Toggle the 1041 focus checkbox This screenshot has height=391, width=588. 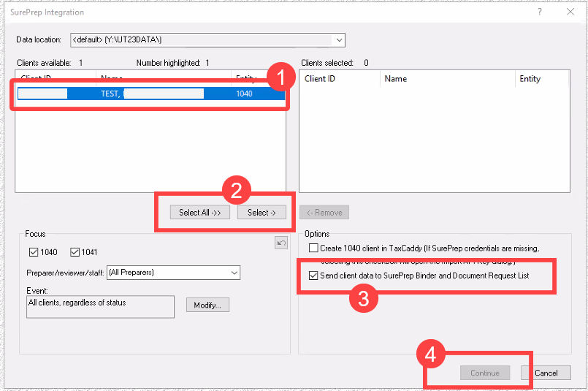[x=75, y=252]
